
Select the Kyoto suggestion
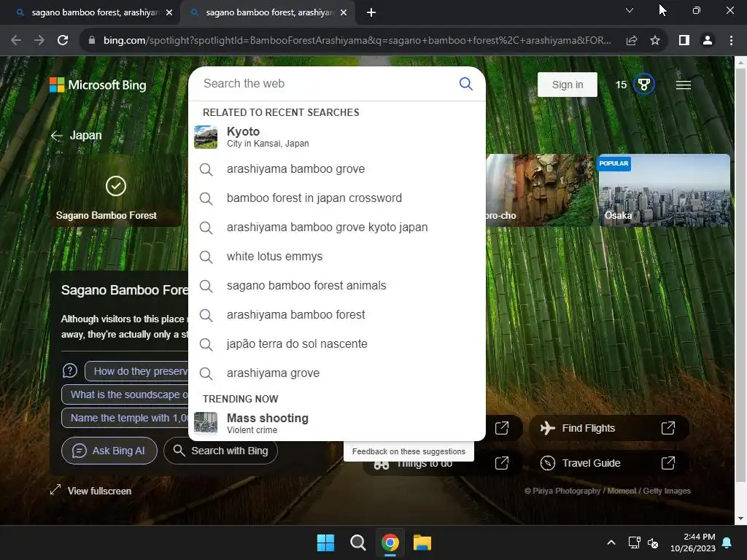(337, 137)
